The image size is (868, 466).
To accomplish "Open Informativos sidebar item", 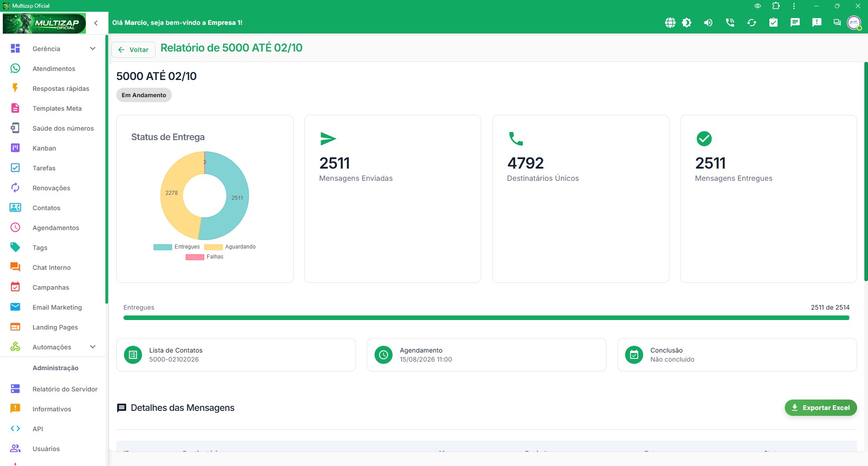I will [52, 409].
